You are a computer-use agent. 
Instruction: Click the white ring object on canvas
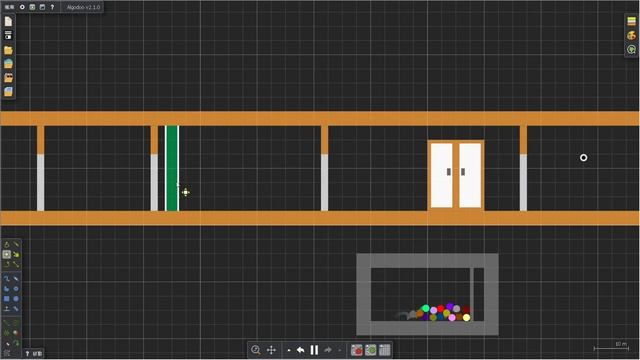pos(584,158)
